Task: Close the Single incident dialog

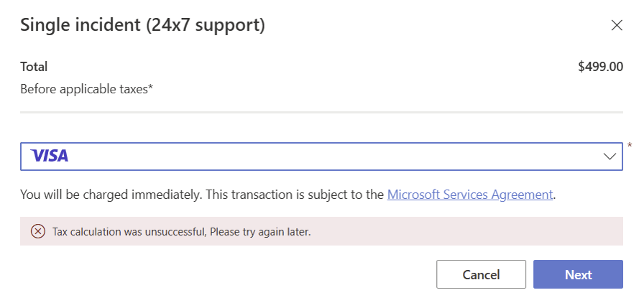Action: (616, 26)
